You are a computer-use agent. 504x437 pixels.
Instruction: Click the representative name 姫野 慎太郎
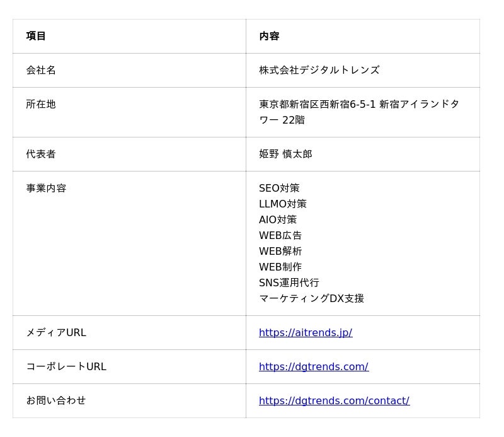pos(285,154)
